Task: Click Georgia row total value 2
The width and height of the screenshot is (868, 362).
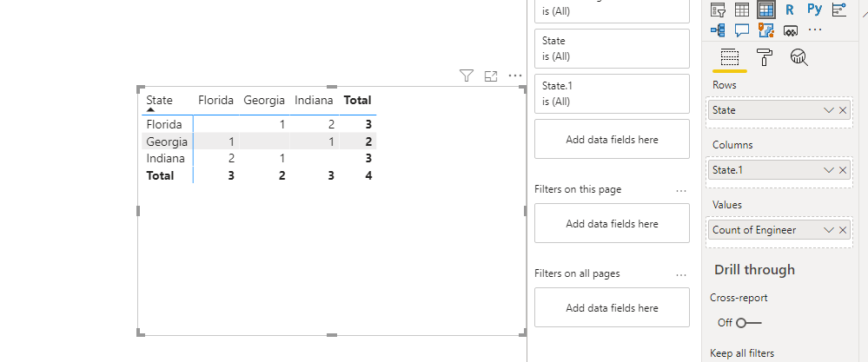Action: click(x=368, y=142)
